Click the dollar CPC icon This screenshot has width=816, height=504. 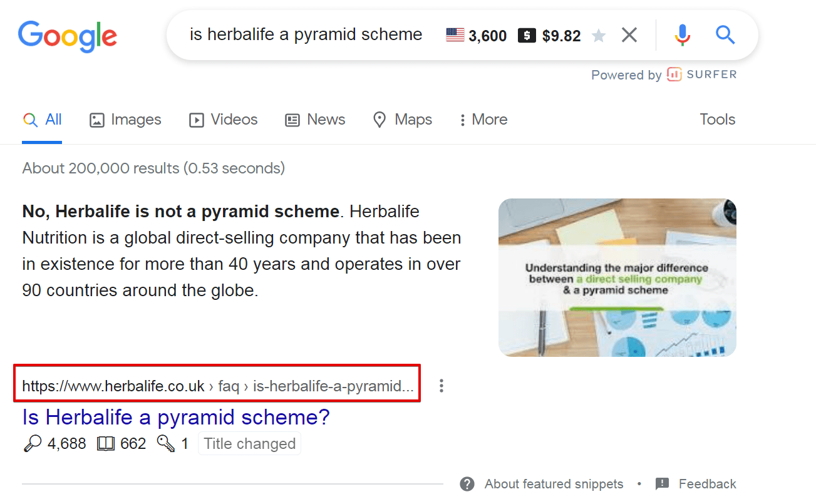[527, 36]
